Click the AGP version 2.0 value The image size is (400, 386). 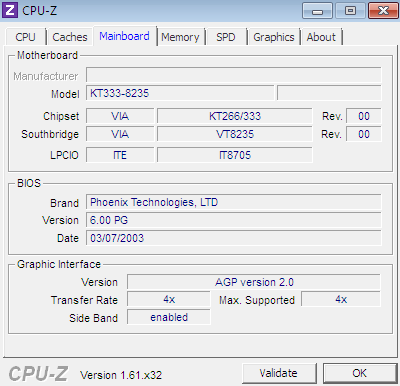[x=254, y=282]
